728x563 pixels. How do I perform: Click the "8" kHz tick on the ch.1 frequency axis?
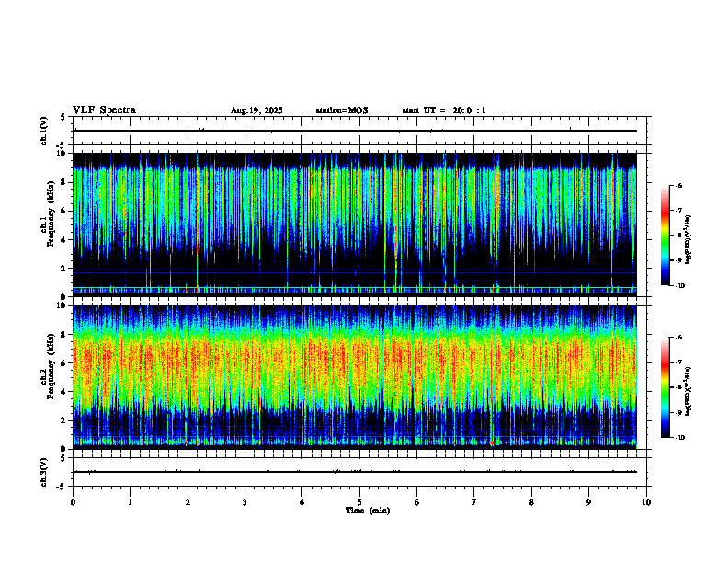64,182
